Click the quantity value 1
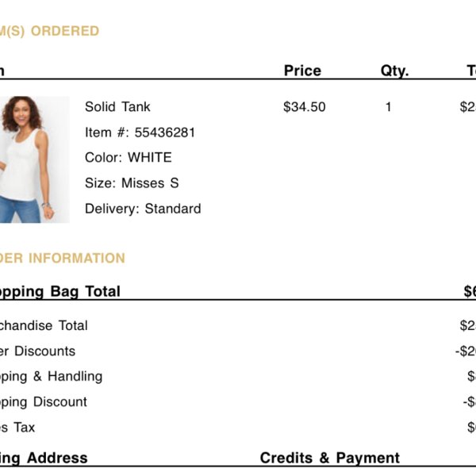This screenshot has width=476, height=476. (388, 107)
